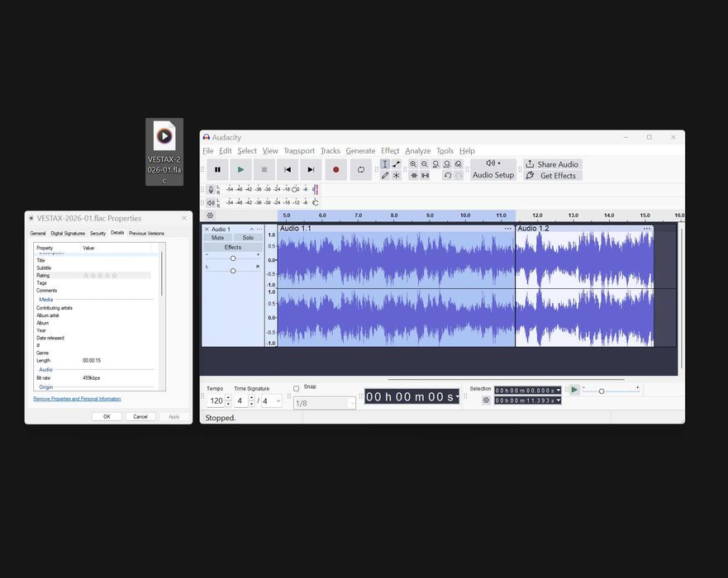This screenshot has width=728, height=578.
Task: Toggle the Loop playback button
Action: 361,170
